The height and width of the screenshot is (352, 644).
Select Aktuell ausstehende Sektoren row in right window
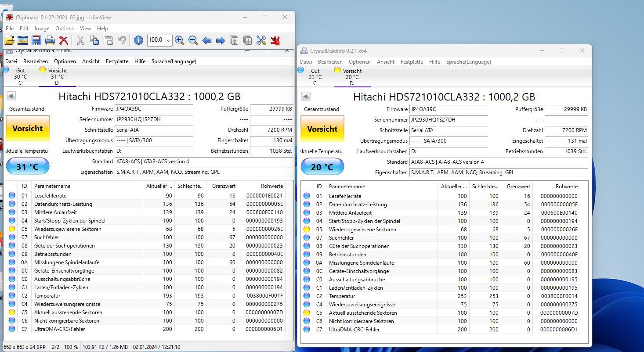(x=440, y=313)
